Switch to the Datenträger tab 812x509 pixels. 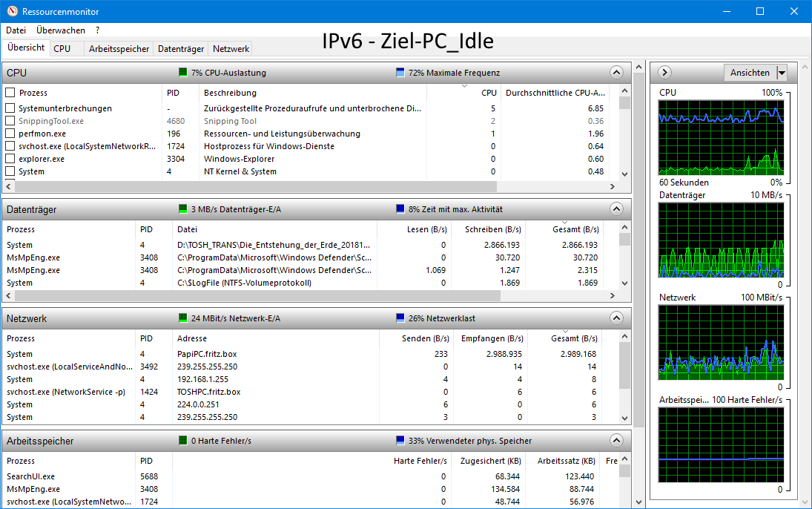(181, 49)
